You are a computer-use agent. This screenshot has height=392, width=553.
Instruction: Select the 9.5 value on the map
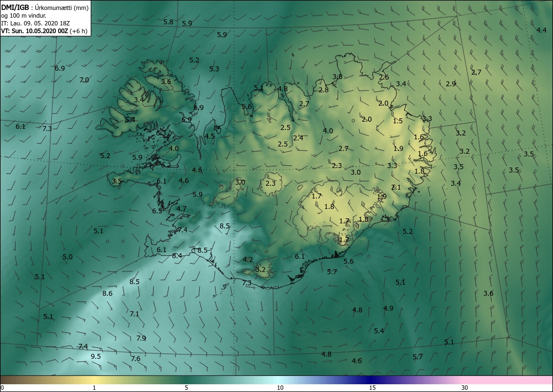[96, 357]
